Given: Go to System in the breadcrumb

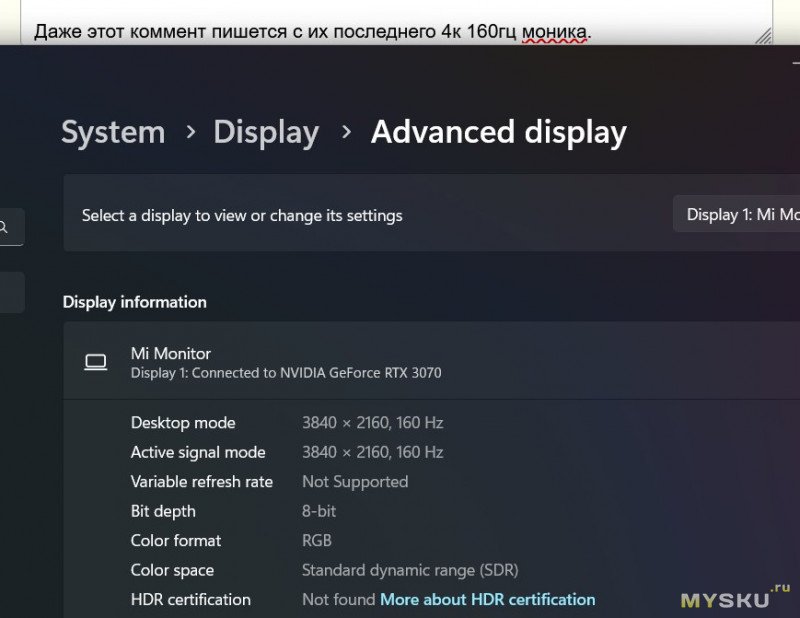Looking at the screenshot, I should pyautogui.click(x=113, y=133).
